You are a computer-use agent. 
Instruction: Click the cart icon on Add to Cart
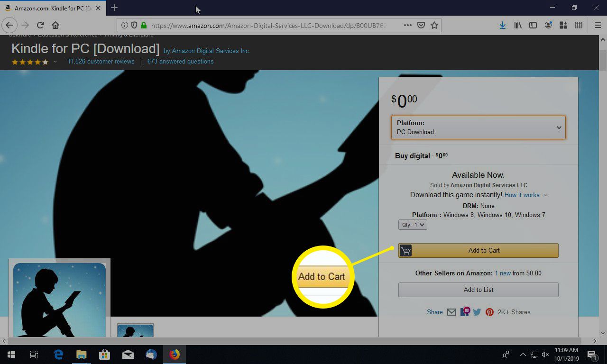406,250
